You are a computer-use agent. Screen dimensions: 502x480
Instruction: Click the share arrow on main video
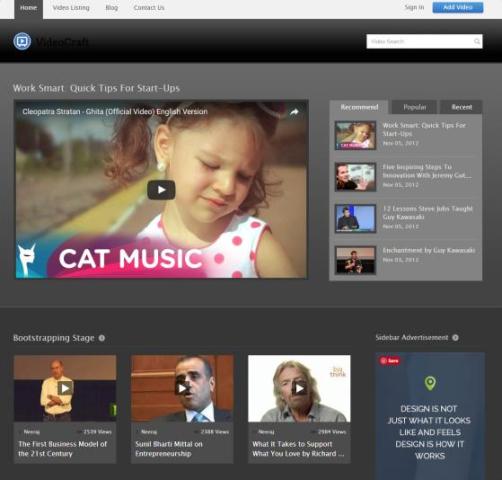(294, 112)
